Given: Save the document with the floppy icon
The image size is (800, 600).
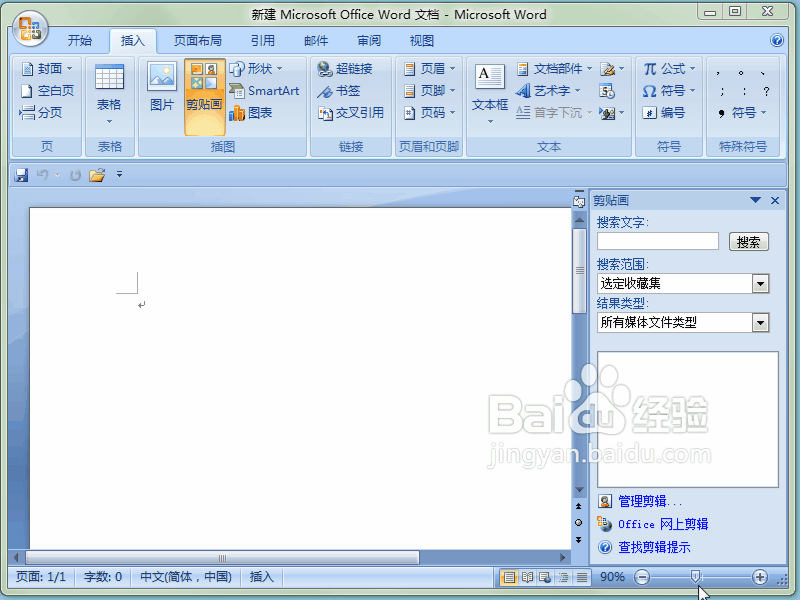Looking at the screenshot, I should click(x=21, y=175).
